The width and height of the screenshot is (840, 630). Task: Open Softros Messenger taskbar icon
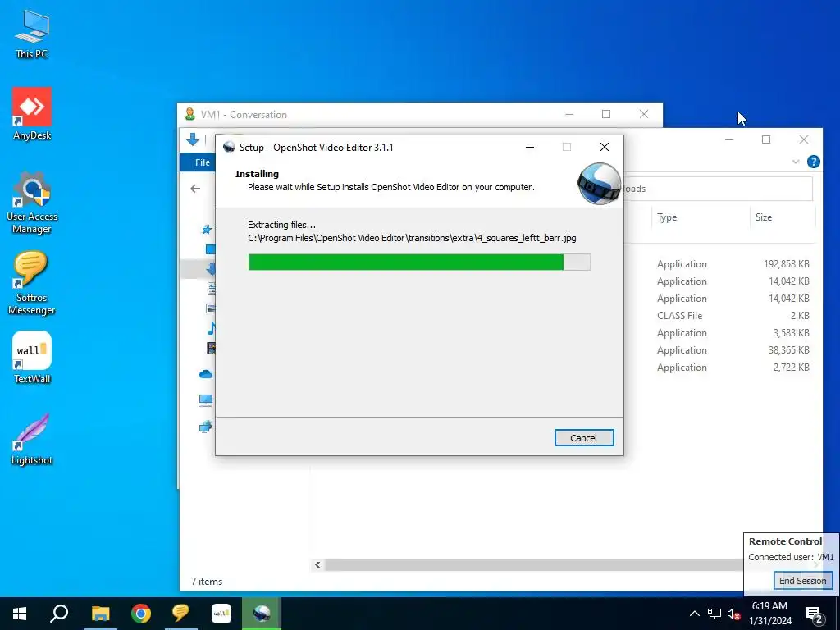(180, 614)
